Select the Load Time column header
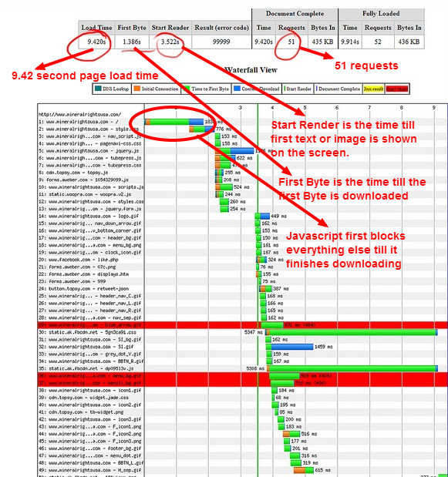 (96, 28)
